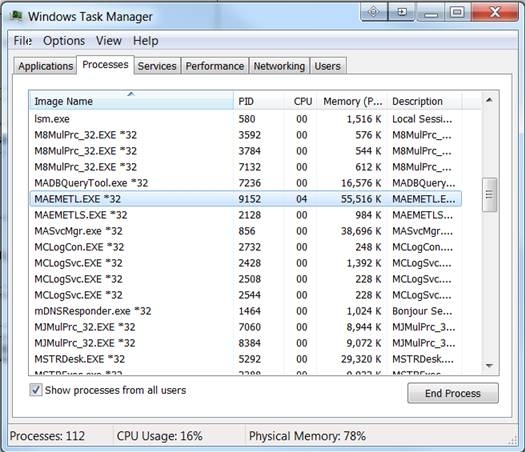This screenshot has height=452, width=525.
Task: Select M8MulPrc_32.EXE with PID 7132
Action: [x=246, y=167]
